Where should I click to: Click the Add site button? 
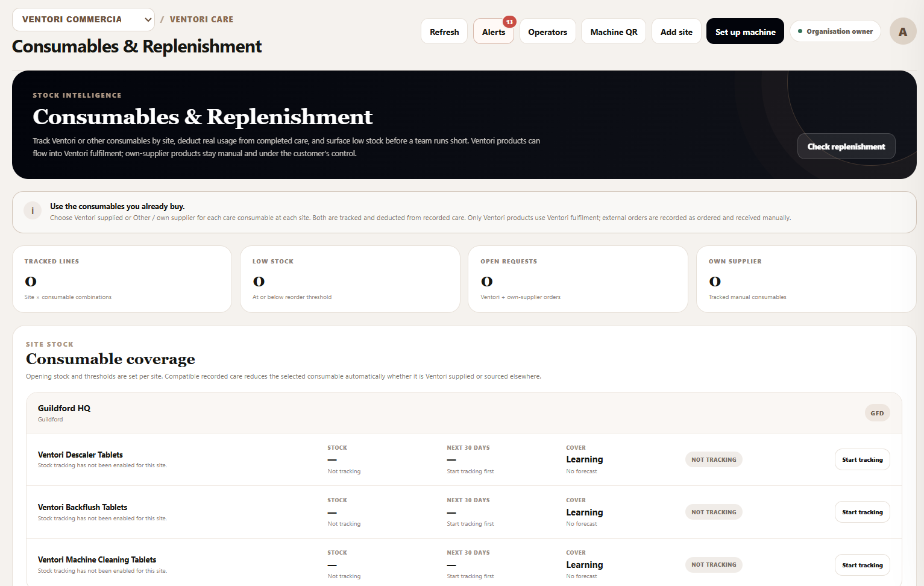(x=676, y=32)
